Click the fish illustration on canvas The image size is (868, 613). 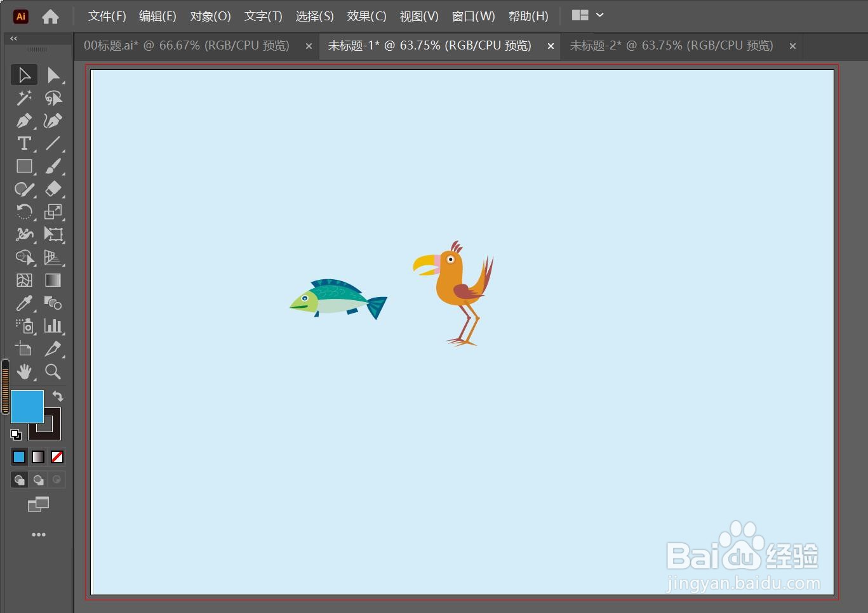pos(338,300)
